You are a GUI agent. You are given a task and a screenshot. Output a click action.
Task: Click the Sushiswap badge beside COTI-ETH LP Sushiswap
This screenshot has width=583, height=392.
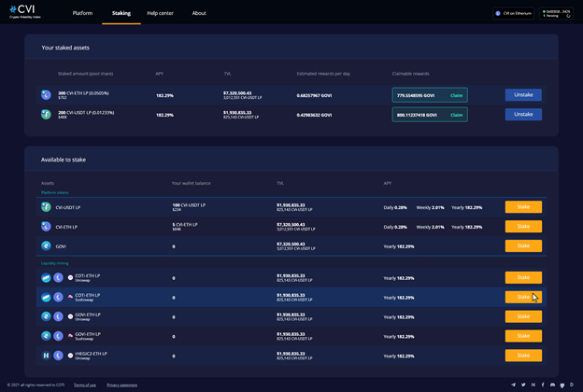tap(70, 297)
